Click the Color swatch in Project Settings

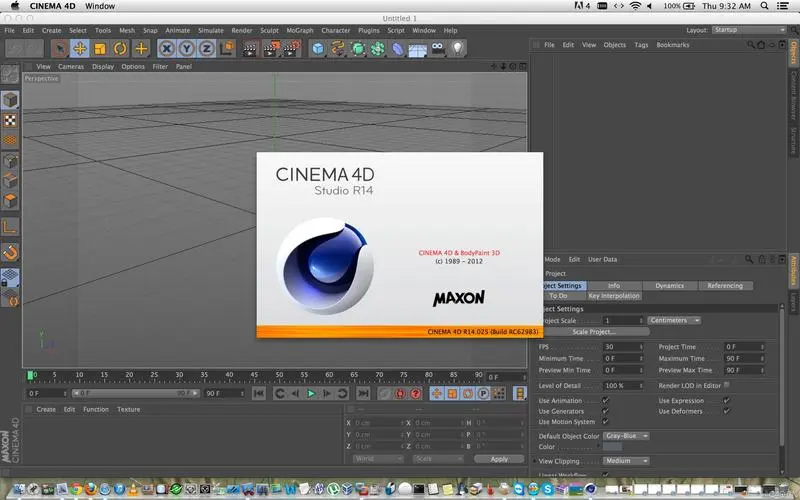611,447
